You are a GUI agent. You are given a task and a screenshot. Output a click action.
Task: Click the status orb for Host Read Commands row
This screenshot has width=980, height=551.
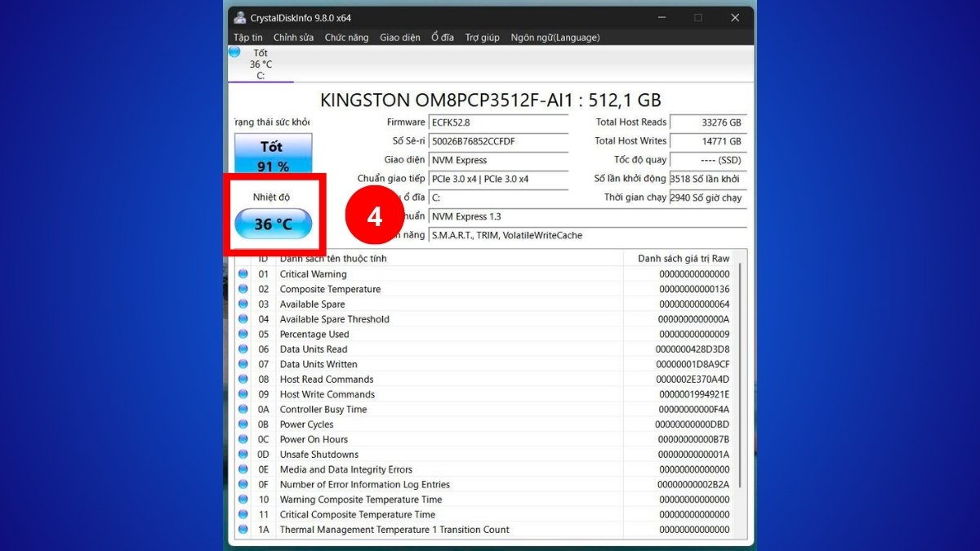243,379
